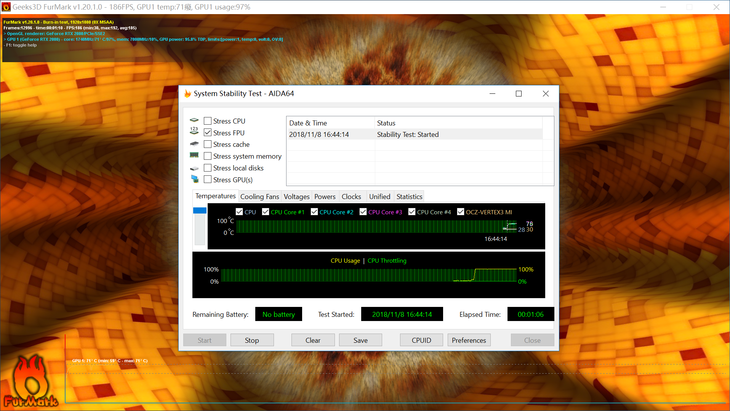Enable the Stress cache checkbox
This screenshot has height=411, width=730.
pos(208,144)
